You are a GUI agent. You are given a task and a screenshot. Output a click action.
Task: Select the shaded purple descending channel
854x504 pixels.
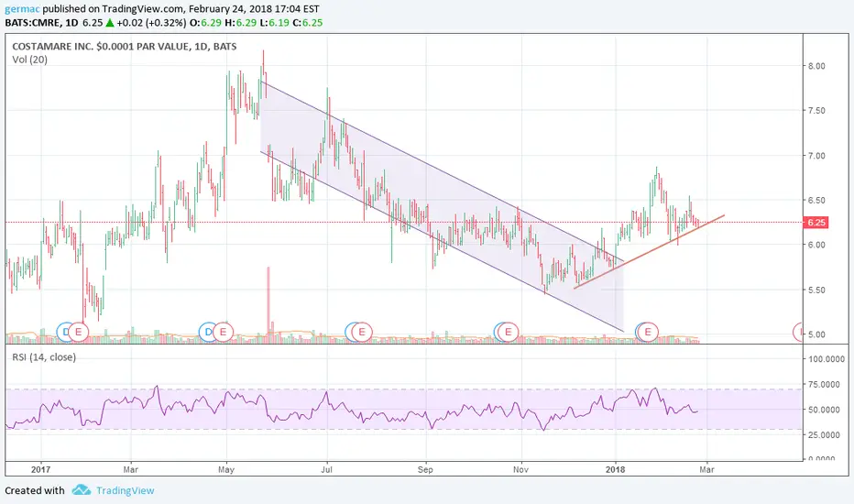tap(441, 207)
